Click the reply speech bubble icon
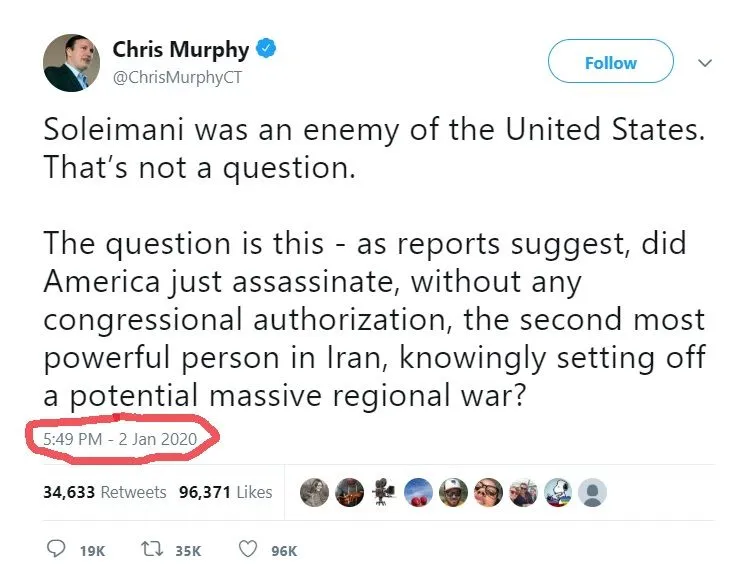The height and width of the screenshot is (575, 756). click(56, 550)
